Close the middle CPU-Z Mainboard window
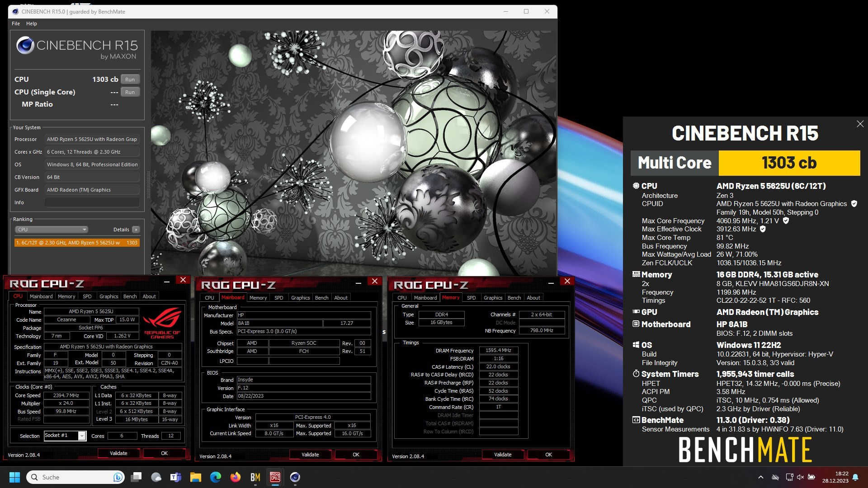 click(x=375, y=281)
